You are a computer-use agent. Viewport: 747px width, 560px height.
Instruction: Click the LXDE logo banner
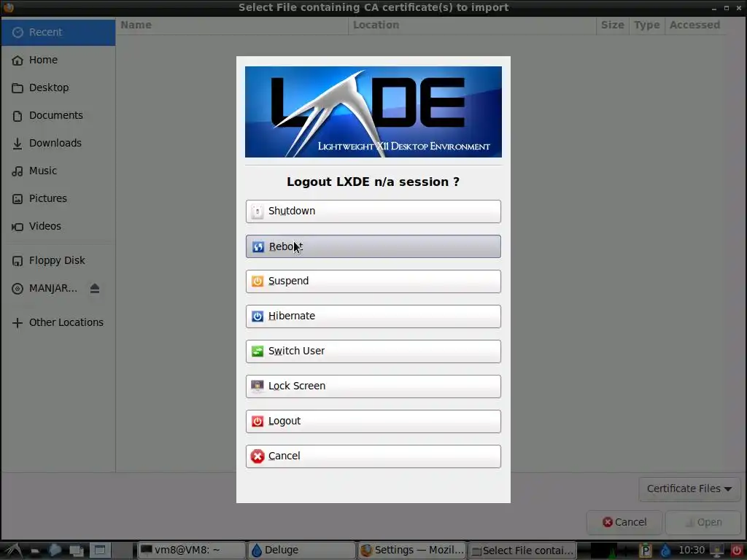point(373,112)
